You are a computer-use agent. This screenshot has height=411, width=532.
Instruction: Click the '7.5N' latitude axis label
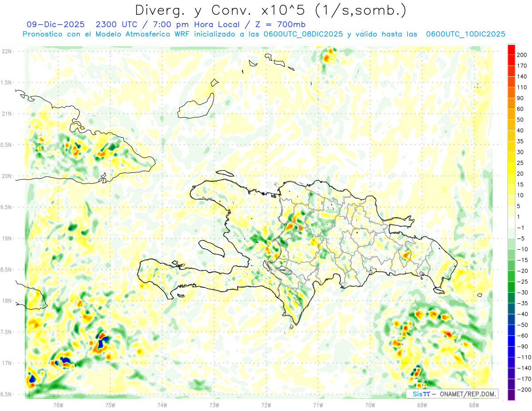click(x=7, y=332)
